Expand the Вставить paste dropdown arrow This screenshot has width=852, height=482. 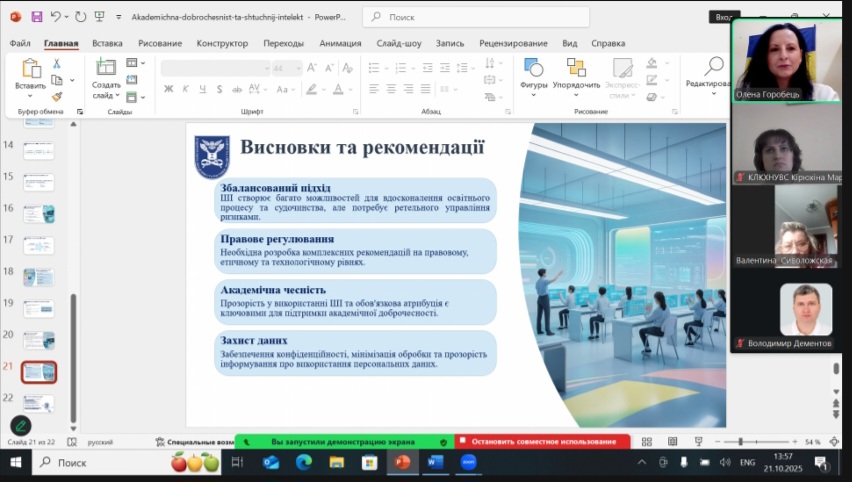(30, 97)
